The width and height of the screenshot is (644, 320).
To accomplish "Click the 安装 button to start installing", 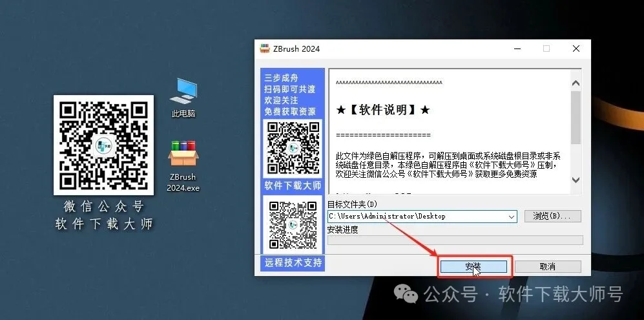I will (473, 266).
